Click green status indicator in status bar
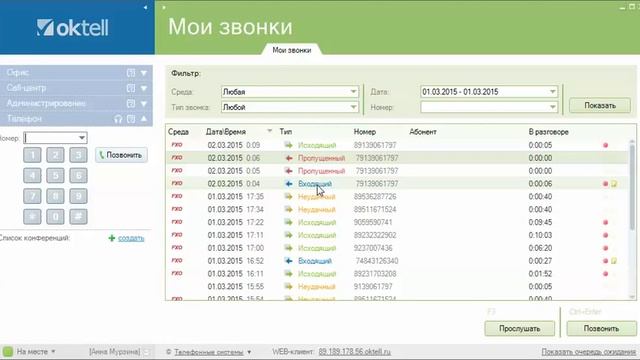 [x=8, y=351]
